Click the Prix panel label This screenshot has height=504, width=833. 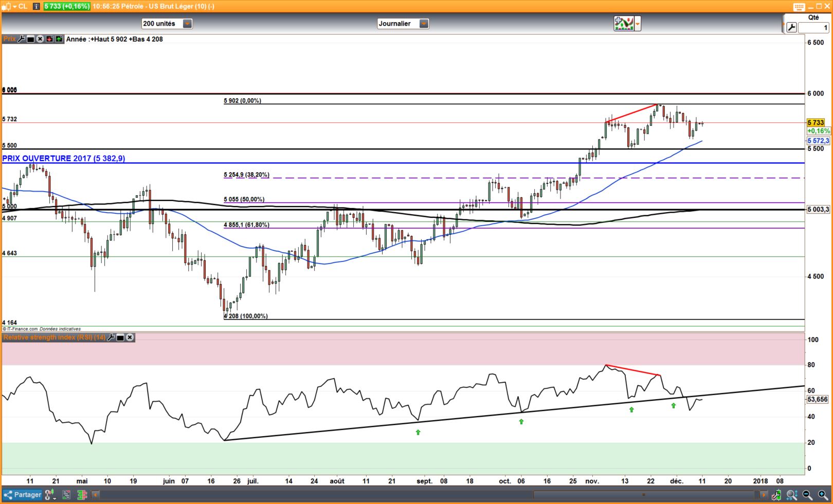click(x=9, y=39)
